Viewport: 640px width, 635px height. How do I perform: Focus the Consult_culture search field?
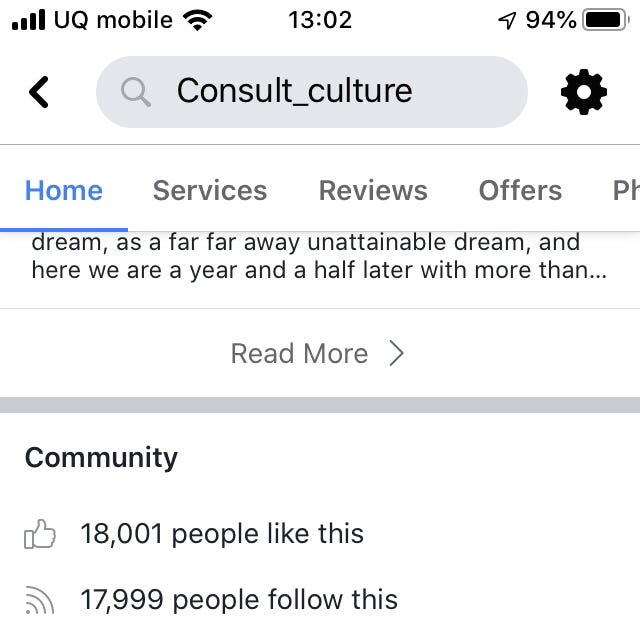coord(312,92)
